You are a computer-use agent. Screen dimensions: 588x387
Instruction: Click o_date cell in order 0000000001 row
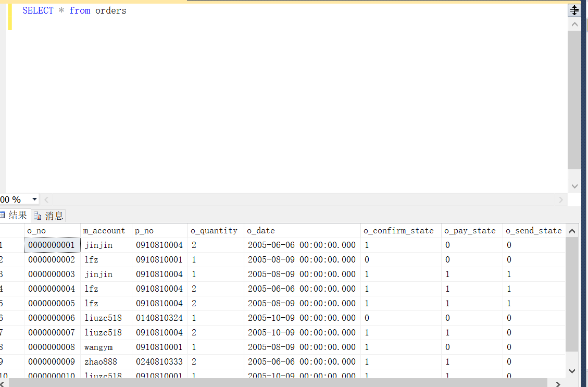pos(302,245)
